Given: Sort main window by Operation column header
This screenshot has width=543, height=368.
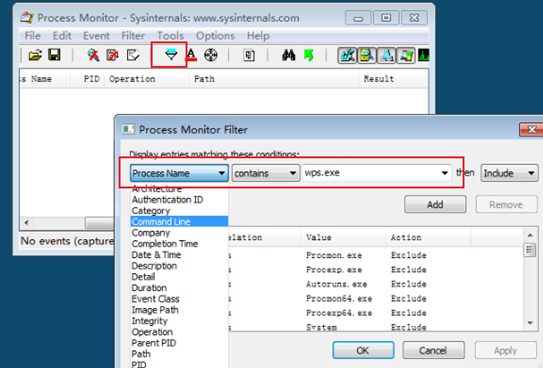Looking at the screenshot, I should pos(146,79).
